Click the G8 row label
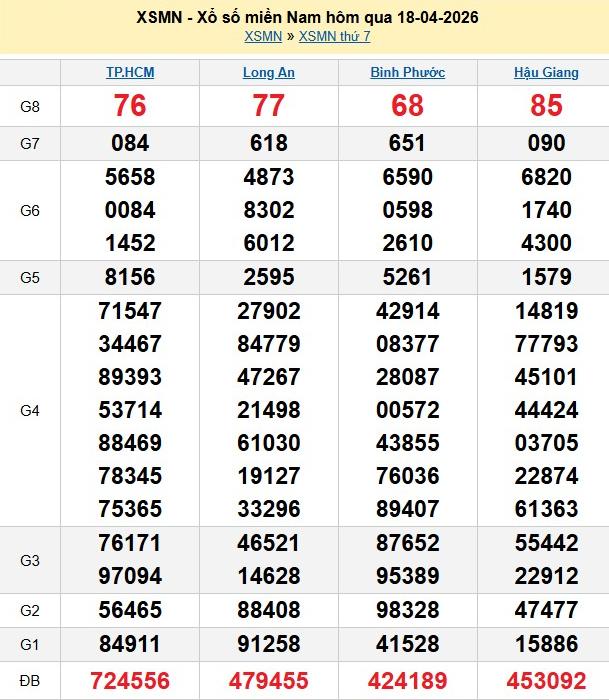Image resolution: width=609 pixels, height=700 pixels. pyautogui.click(x=30, y=106)
